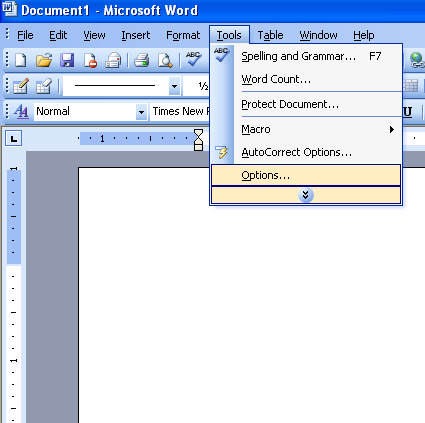The height and width of the screenshot is (423, 425).
Task: Open the Normal style dropdown arrow
Action: coord(141,112)
